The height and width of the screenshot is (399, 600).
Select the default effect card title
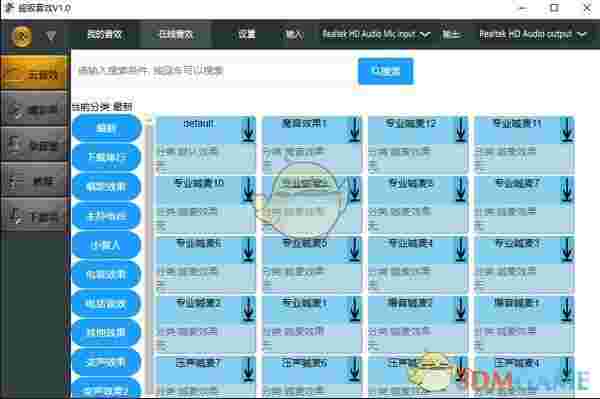tap(199, 124)
